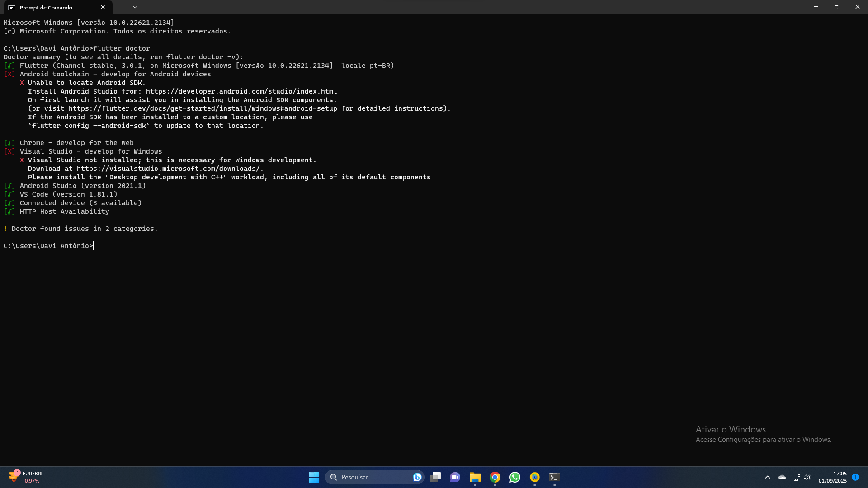Click 'Chrome - develop for the web' line

77,143
